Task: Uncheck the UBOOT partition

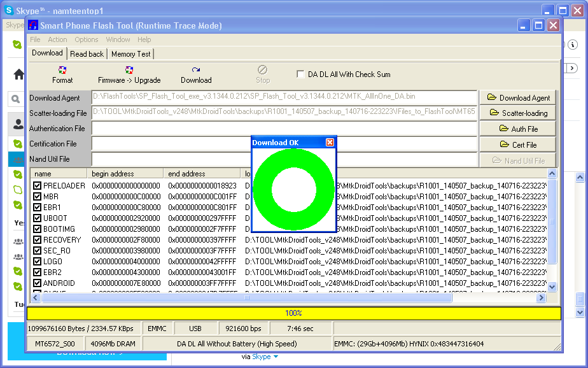Action: (37, 218)
